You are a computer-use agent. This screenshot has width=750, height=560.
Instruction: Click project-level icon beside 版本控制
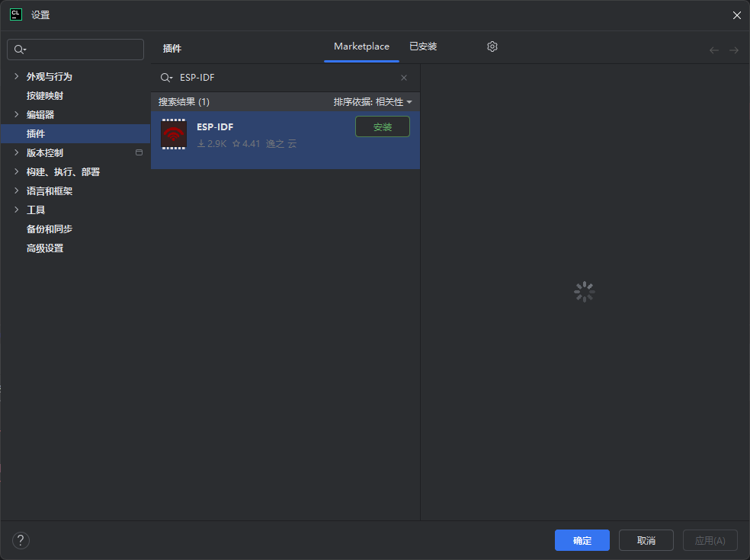139,152
